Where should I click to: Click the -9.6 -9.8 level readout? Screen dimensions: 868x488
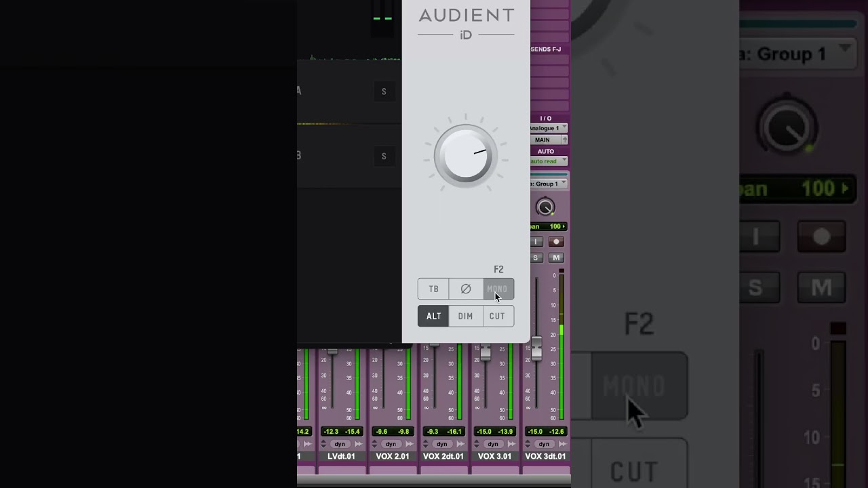(393, 432)
